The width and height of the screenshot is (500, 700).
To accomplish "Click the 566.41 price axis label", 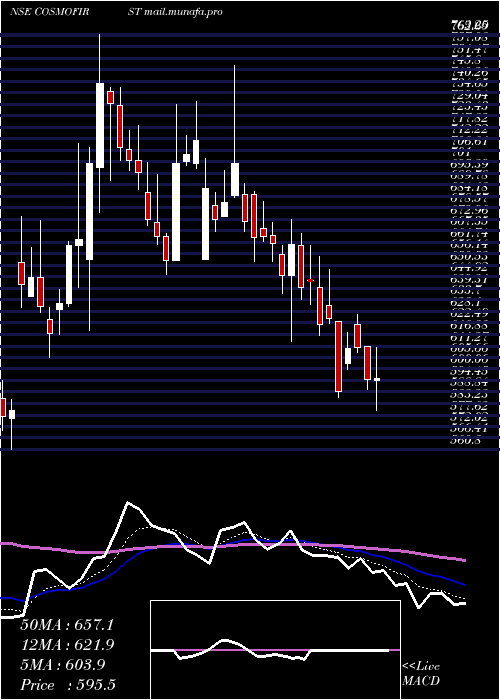I will (x=470, y=429).
